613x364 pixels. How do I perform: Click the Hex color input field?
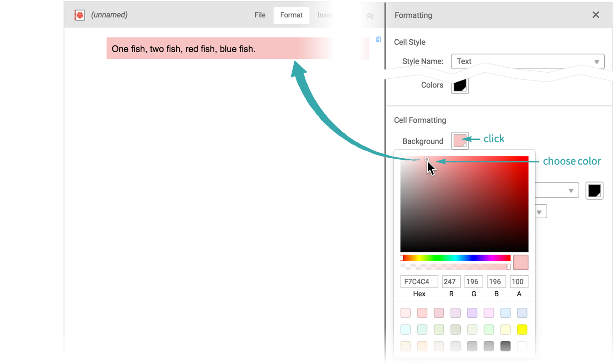pyautogui.click(x=419, y=282)
